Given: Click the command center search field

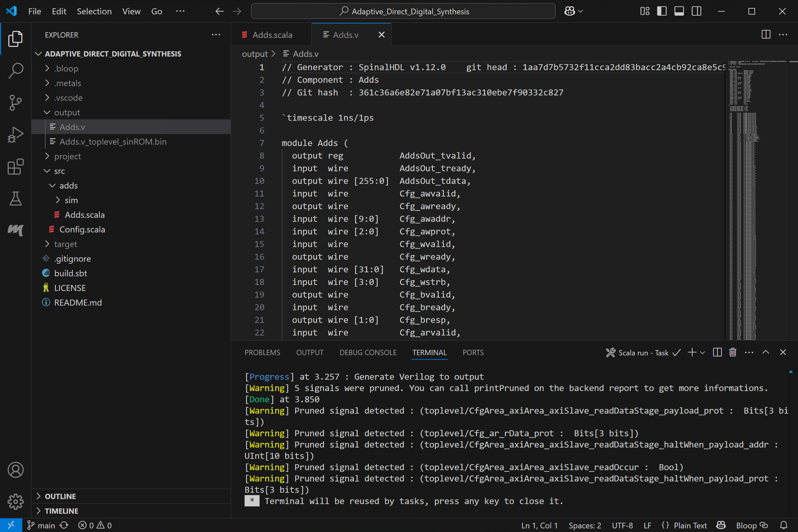Looking at the screenshot, I should click(x=403, y=11).
